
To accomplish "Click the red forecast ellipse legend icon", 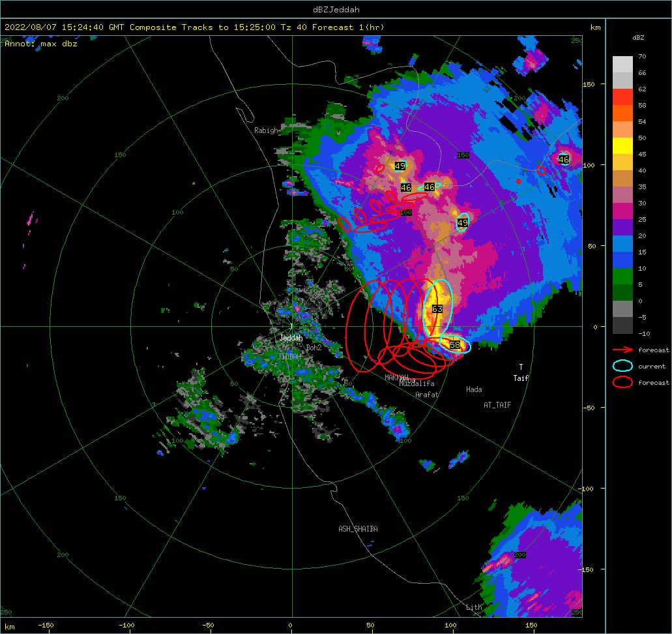I will click(x=622, y=382).
